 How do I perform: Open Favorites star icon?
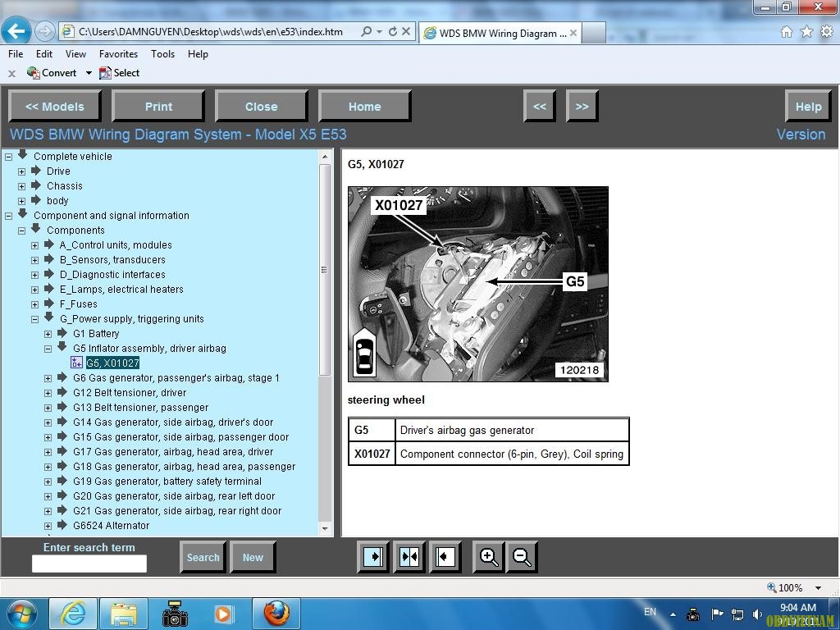[806, 32]
